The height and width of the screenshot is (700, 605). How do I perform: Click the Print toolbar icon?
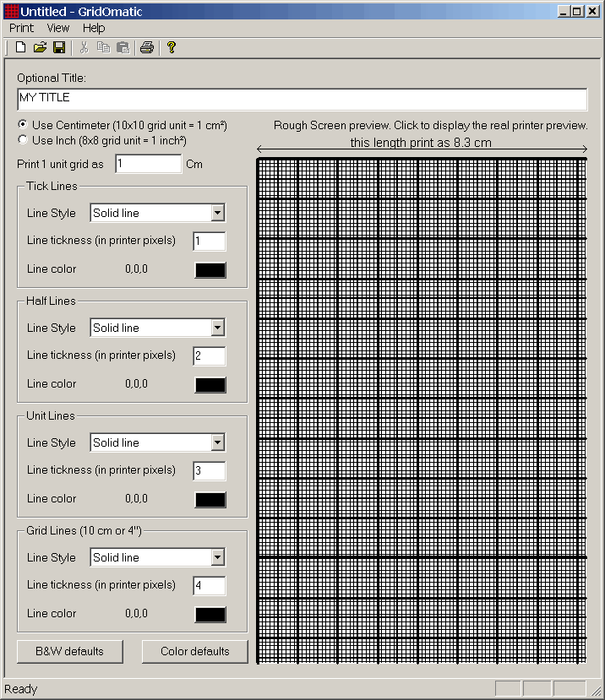(x=147, y=47)
